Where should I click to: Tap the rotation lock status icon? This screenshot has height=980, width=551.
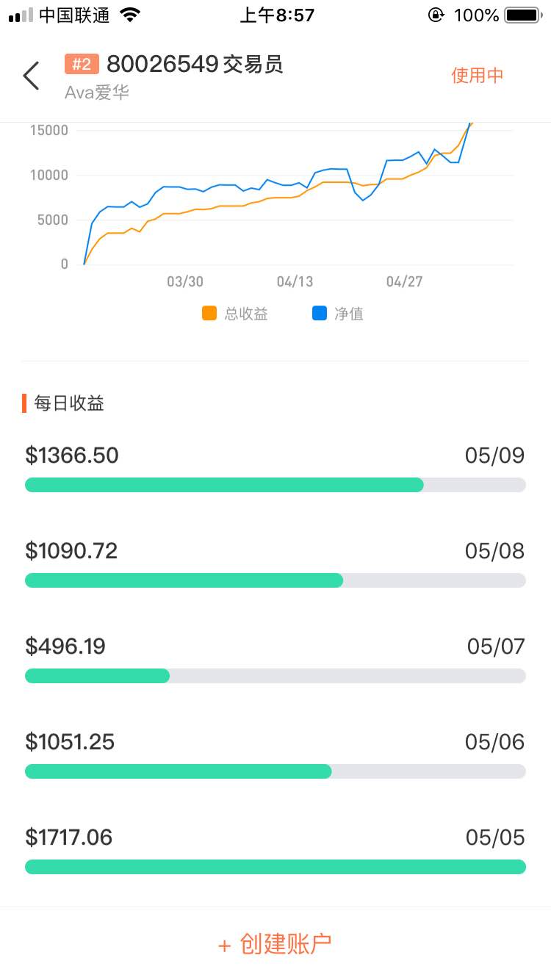[436, 15]
